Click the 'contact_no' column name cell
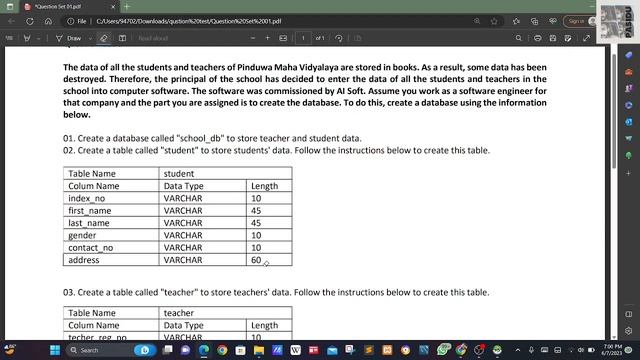The width and height of the screenshot is (640, 360). tap(111, 248)
